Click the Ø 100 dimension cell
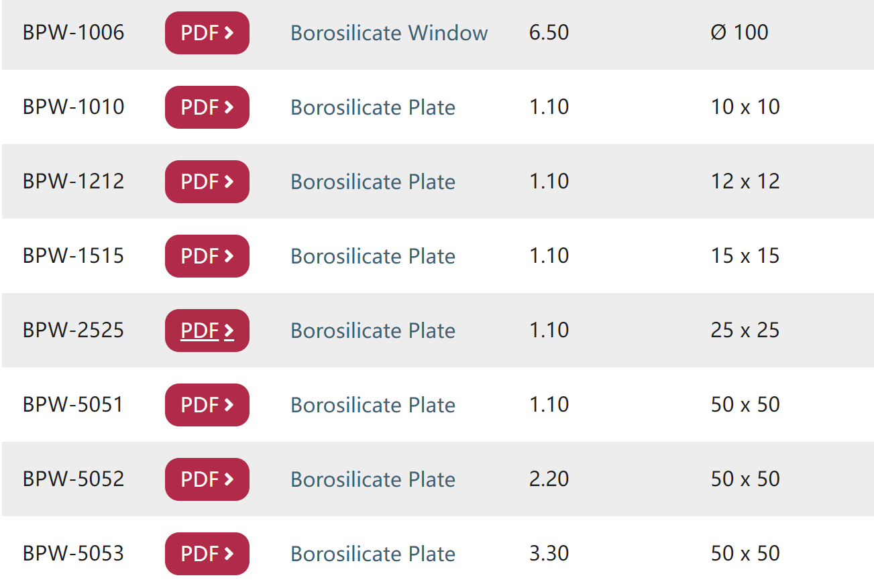The height and width of the screenshot is (588, 874). pos(739,32)
